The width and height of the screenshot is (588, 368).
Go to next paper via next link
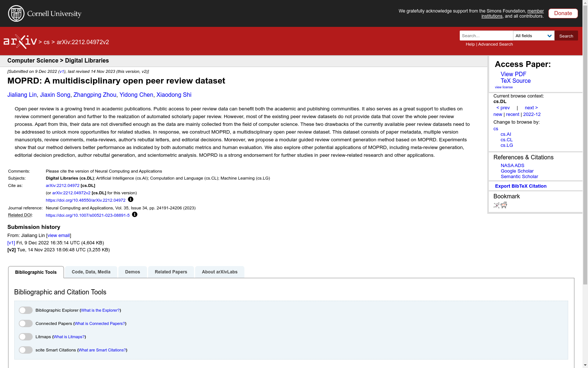click(531, 108)
